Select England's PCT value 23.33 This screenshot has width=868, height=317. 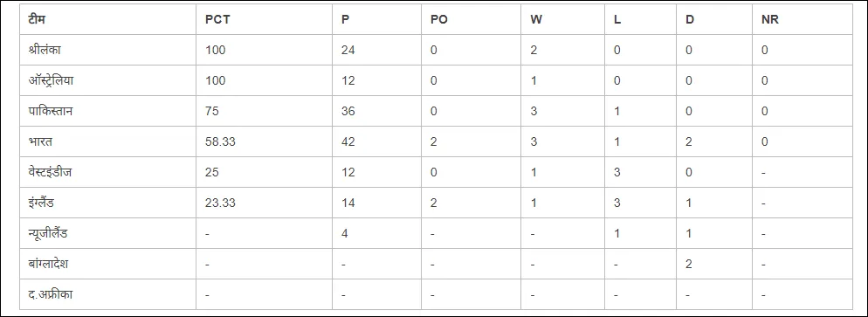click(x=220, y=203)
